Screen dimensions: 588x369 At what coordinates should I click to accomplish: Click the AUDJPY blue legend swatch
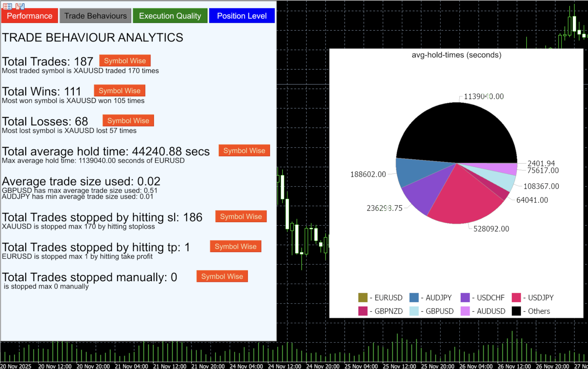tap(414, 298)
